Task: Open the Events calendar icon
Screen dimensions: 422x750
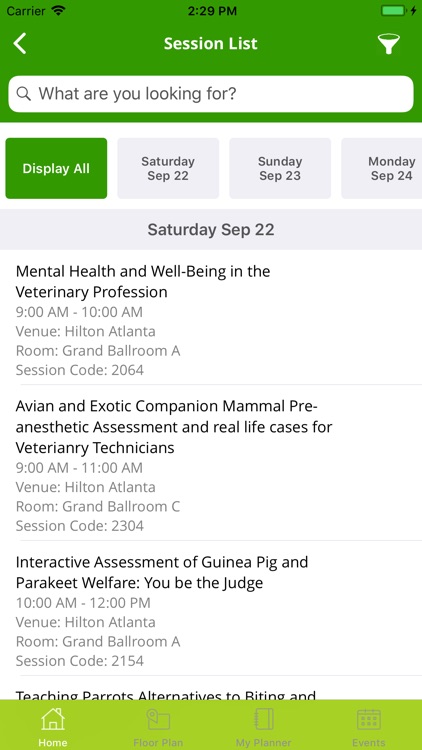Action: coord(369,720)
